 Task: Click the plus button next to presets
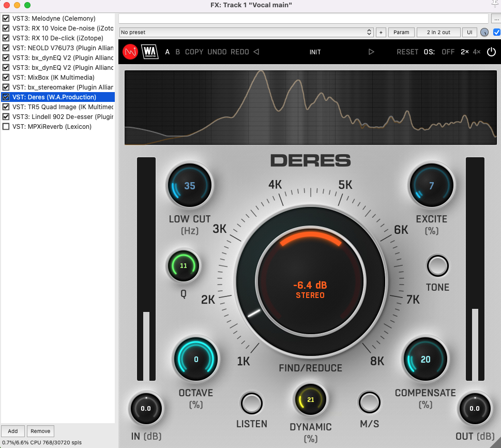(381, 32)
